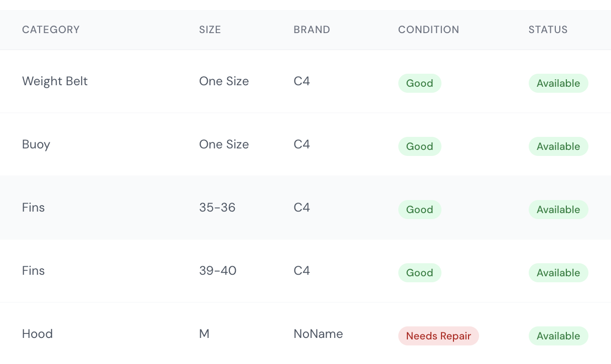The width and height of the screenshot is (611, 364).
Task: Click the NoName brand cell
Action: click(318, 334)
